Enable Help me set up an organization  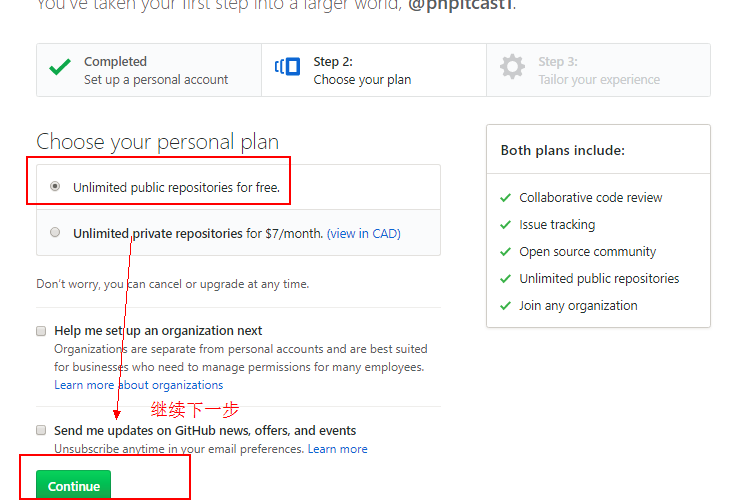41,330
